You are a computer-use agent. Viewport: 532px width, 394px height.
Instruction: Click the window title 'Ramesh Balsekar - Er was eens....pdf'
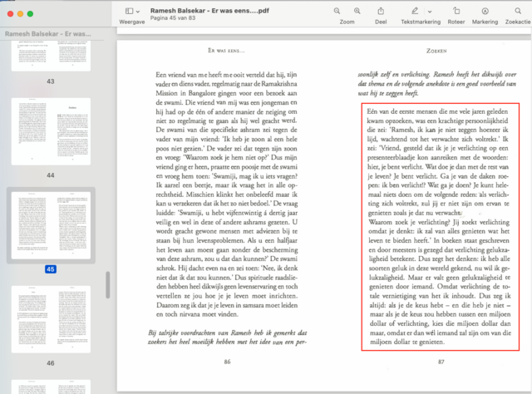[209, 11]
